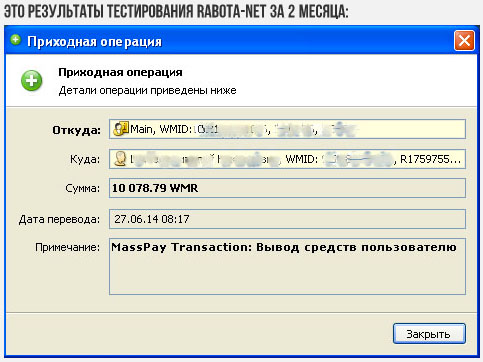Click the Куда: label
The image size is (483, 362).
point(85,159)
